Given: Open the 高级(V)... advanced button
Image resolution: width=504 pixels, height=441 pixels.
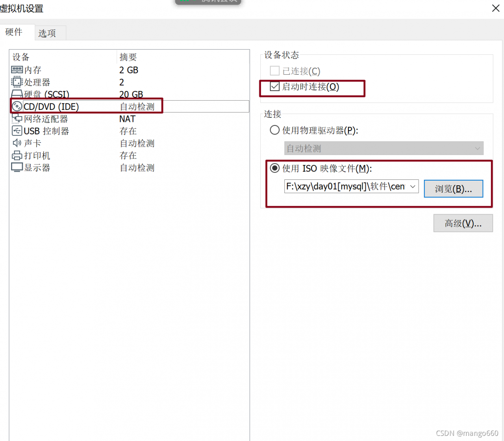Looking at the screenshot, I should [x=463, y=223].
